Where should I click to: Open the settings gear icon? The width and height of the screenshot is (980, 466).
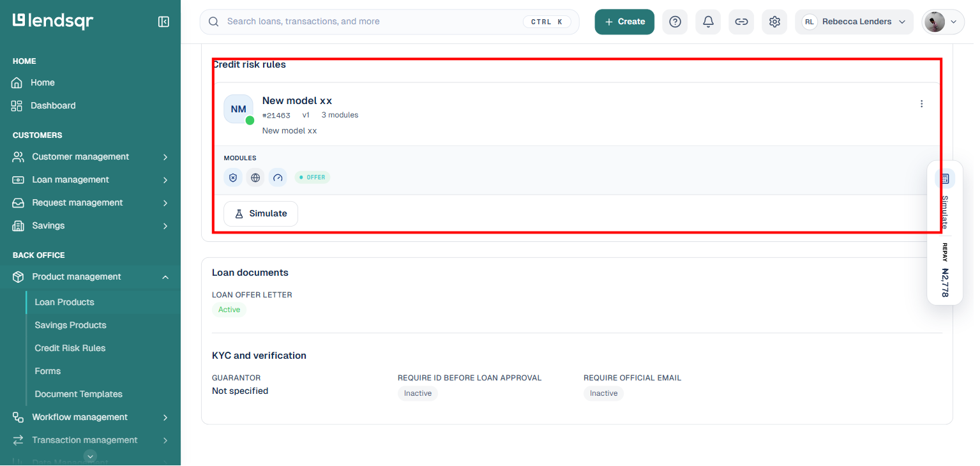click(774, 22)
